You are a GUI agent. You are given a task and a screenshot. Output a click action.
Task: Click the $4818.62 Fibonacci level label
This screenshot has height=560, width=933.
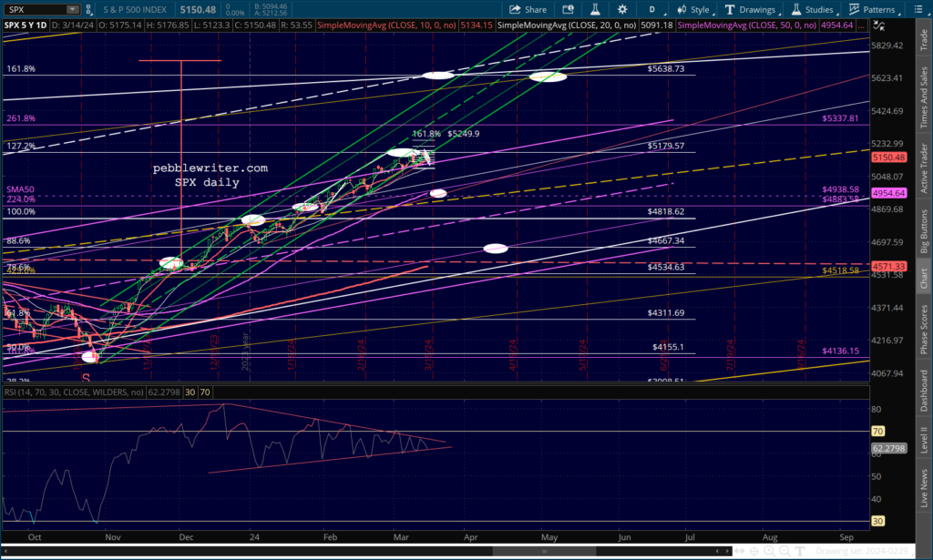(666, 211)
